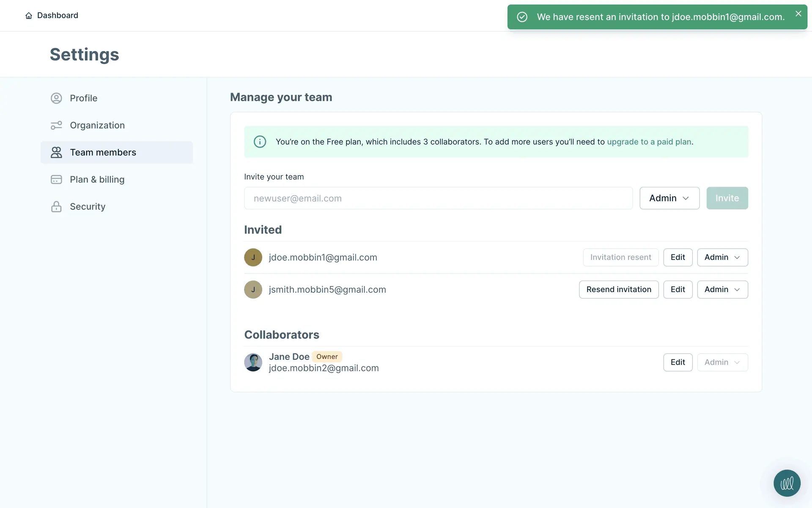Click the Security lock icon
Image resolution: width=812 pixels, height=508 pixels.
click(x=56, y=207)
